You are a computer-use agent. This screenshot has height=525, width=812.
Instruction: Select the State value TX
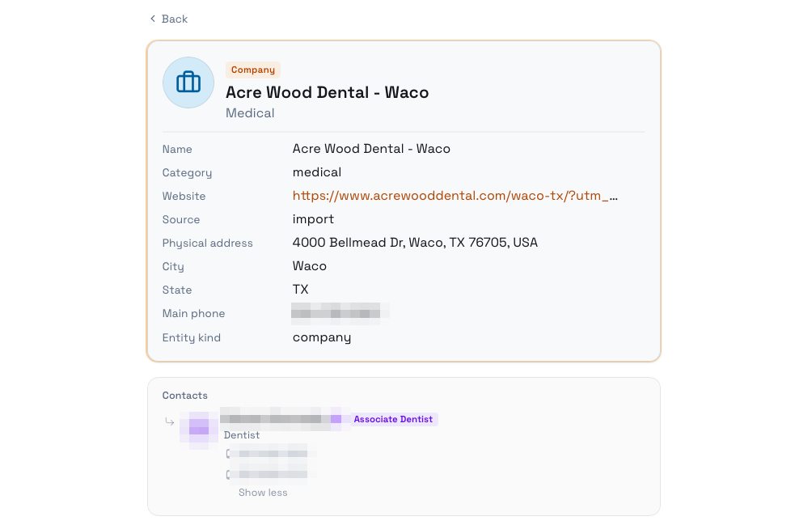(x=300, y=290)
